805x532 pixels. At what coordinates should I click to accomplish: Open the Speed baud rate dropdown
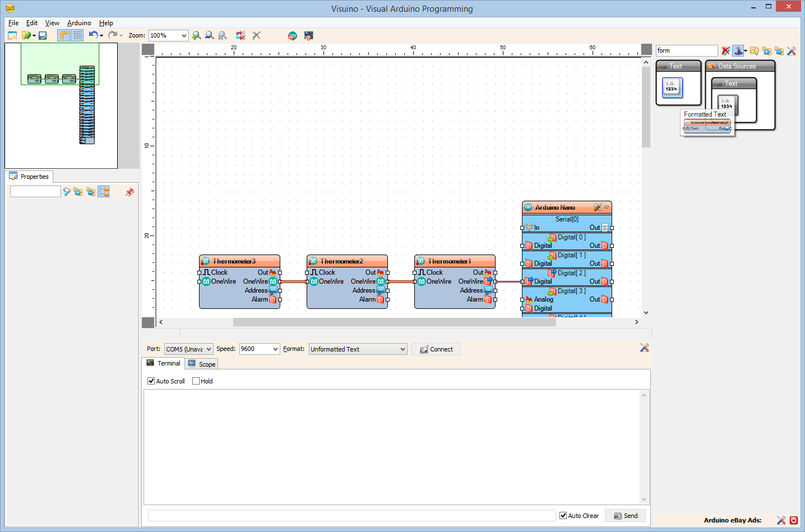point(275,349)
